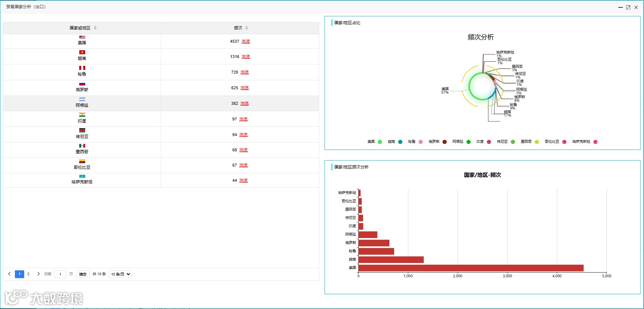This screenshot has height=309, width=644.
Task: Click the Vietnam flag icon
Action: tap(82, 52)
